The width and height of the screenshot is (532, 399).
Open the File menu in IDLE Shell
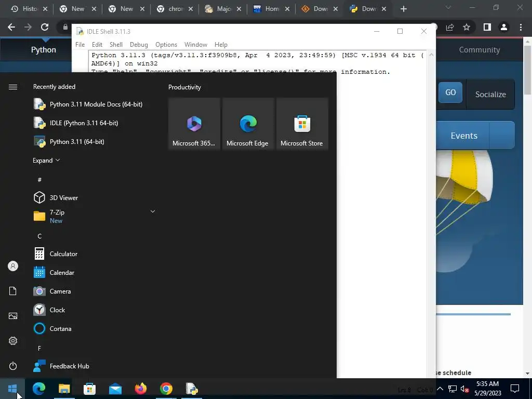pos(80,45)
